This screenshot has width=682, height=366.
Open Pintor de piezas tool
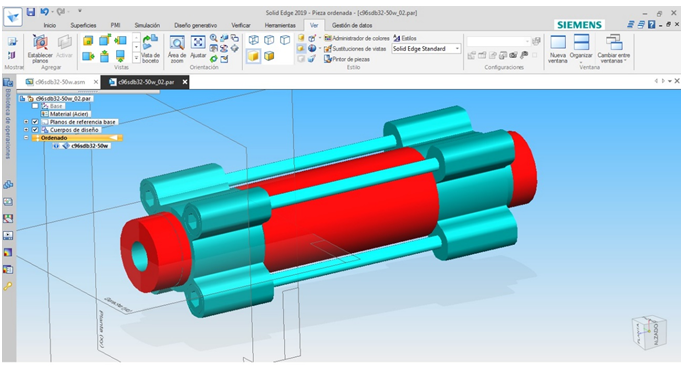coord(347,59)
